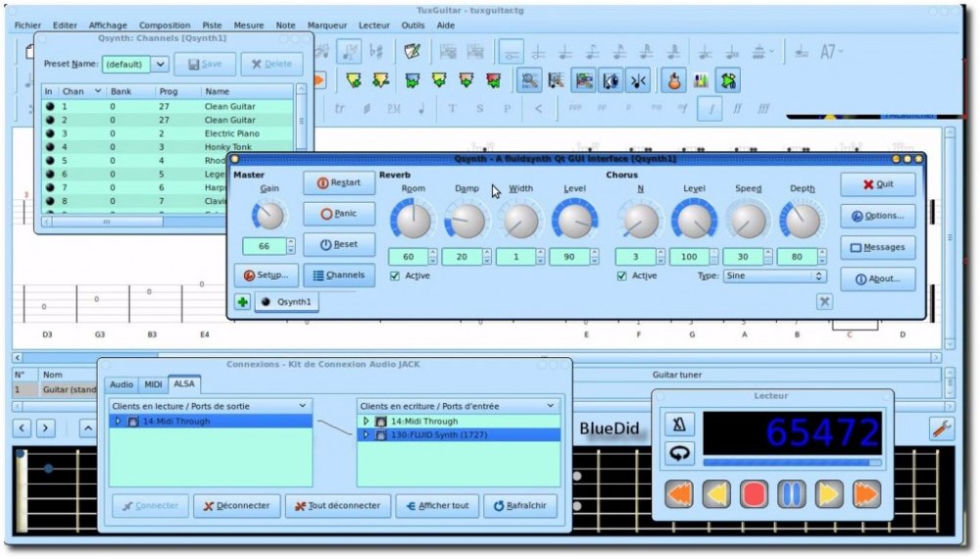Open the Composition menu
This screenshot has width=980, height=559.
pos(165,25)
